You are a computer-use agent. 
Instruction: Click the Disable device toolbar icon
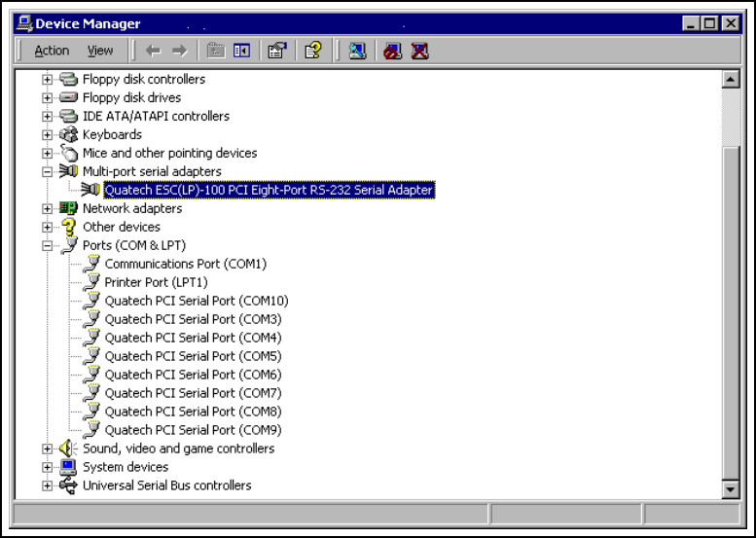[x=392, y=51]
